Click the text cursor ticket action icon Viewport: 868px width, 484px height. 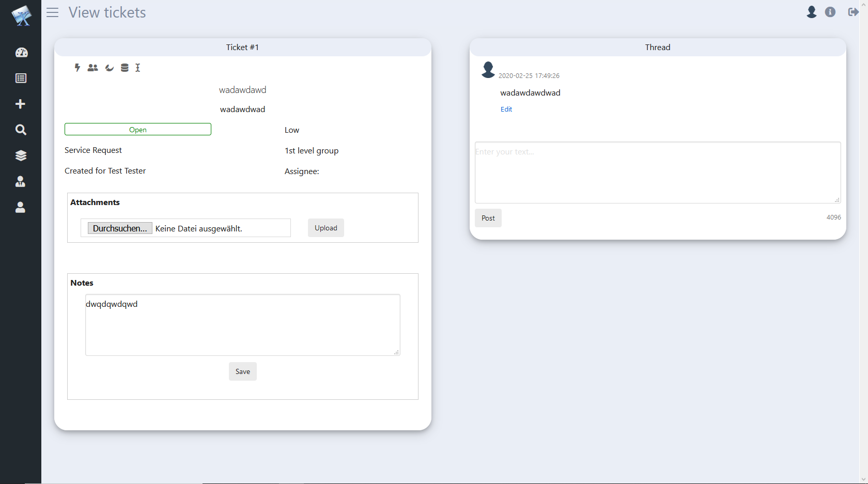[x=138, y=68]
